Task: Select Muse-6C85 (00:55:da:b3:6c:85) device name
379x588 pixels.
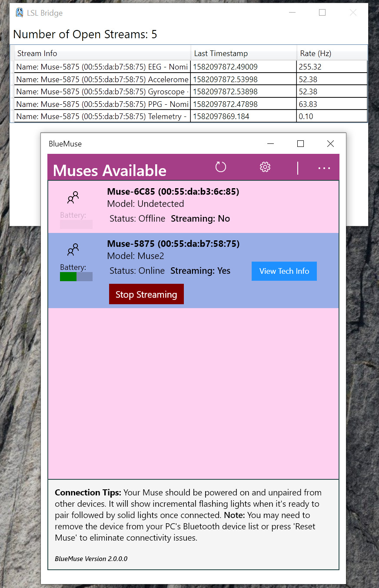Action: (x=173, y=192)
